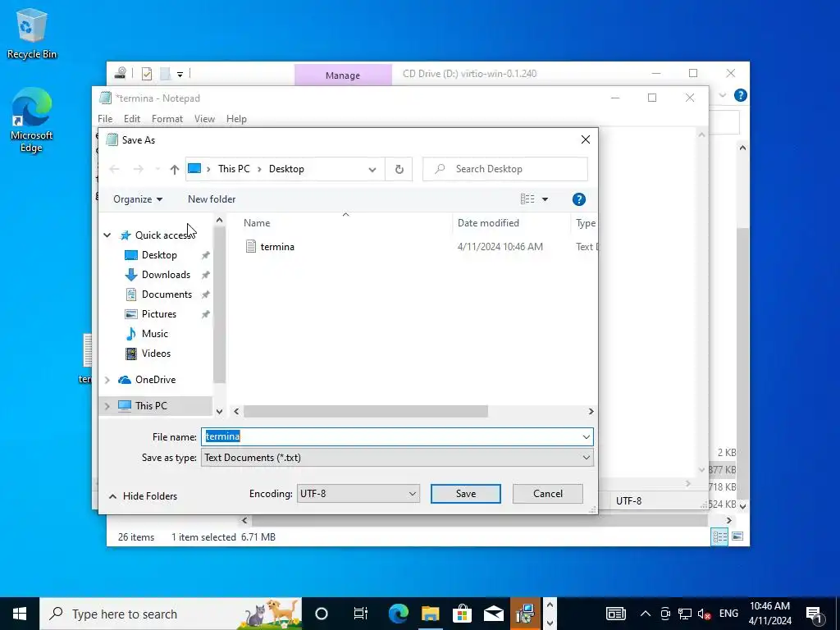Click the Back arrow in Save As dialog
Viewport: 840px width, 630px height.
click(114, 169)
